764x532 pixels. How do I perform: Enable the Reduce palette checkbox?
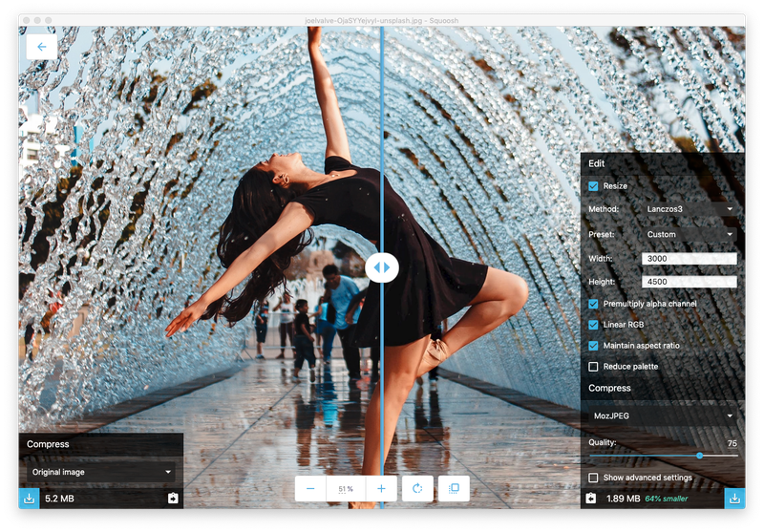[593, 367]
